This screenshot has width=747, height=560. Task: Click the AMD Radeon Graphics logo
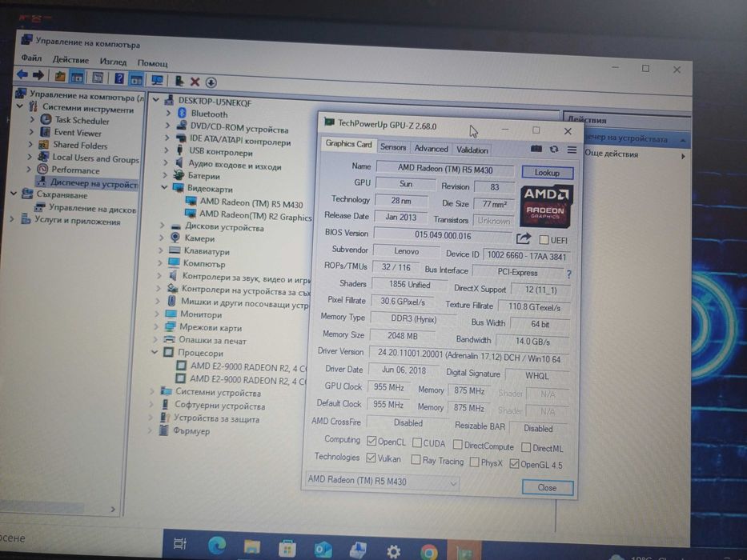point(546,206)
